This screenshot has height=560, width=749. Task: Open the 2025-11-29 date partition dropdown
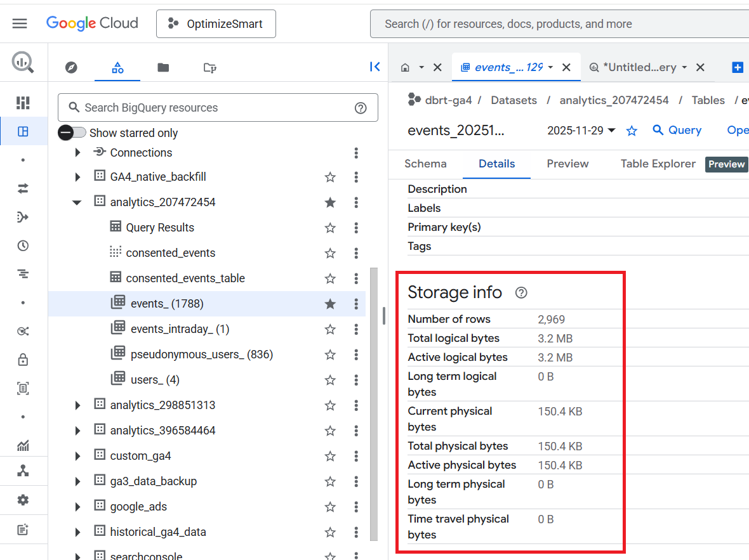coord(581,130)
